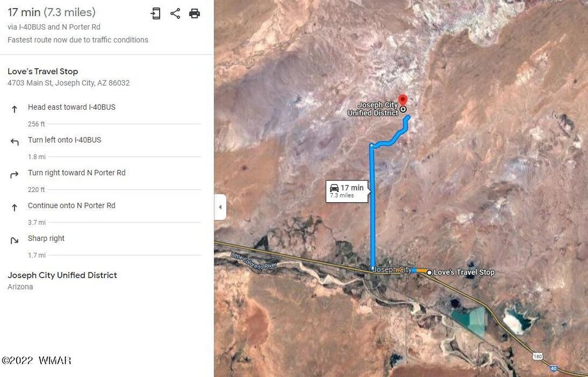Send directions to your phone icon

(155, 14)
